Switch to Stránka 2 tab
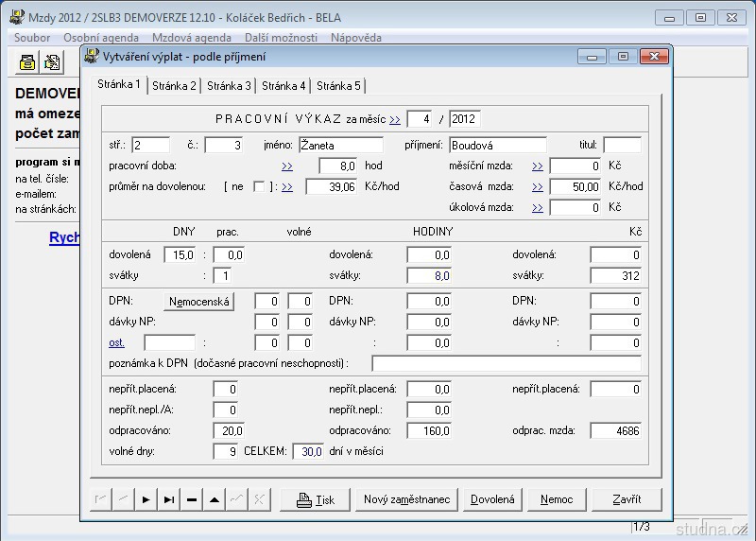This screenshot has height=541, width=756. (x=175, y=86)
